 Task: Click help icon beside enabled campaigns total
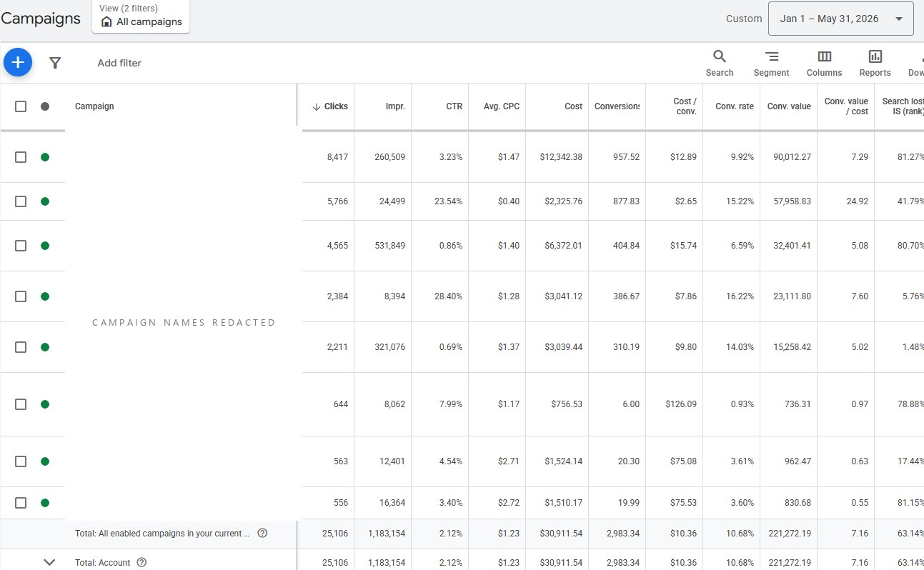pos(262,533)
